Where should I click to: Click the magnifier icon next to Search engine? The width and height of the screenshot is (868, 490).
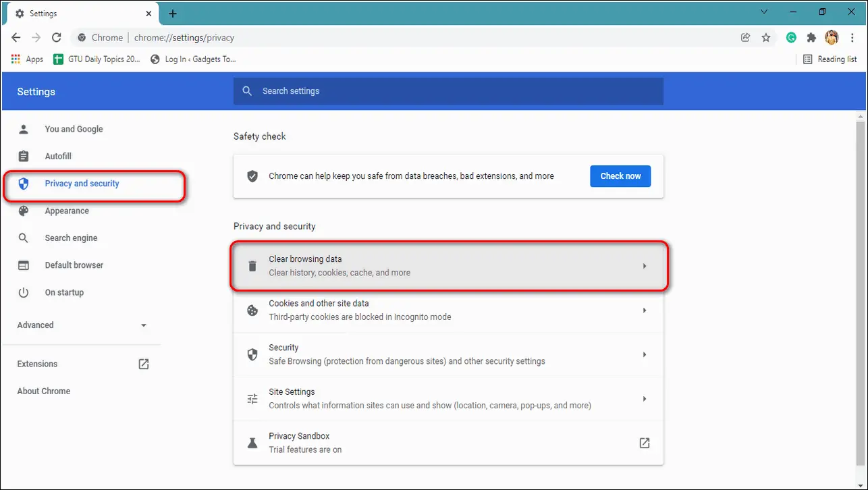(x=24, y=238)
